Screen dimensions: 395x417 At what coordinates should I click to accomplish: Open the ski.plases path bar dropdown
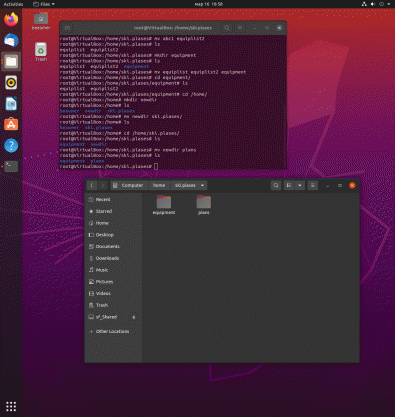pyautogui.click(x=202, y=185)
